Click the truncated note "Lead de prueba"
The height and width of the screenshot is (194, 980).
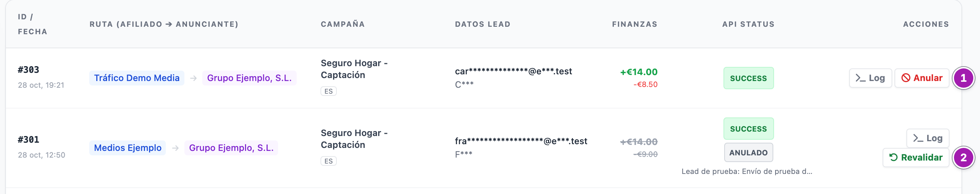[x=747, y=172]
